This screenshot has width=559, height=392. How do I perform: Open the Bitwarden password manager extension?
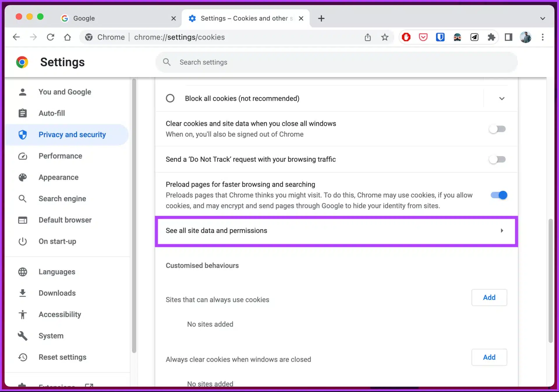[440, 37]
